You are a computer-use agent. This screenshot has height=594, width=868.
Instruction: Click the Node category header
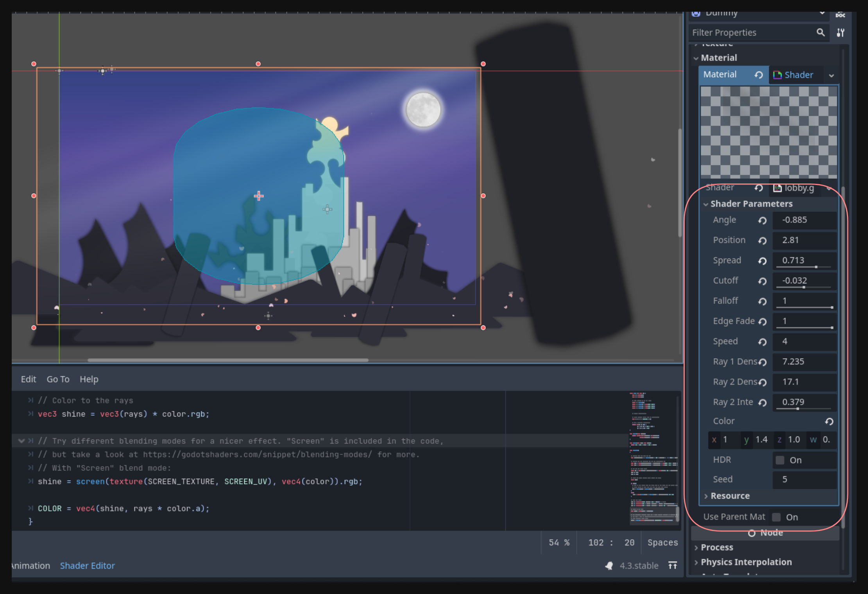[765, 533]
